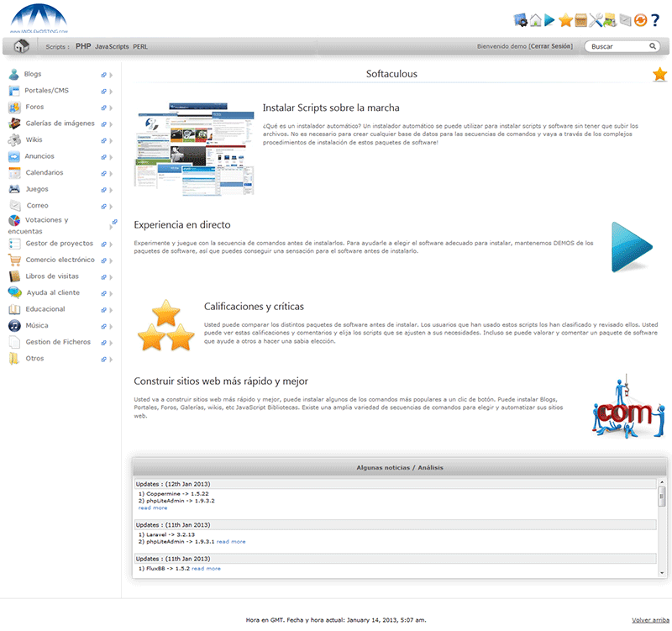The width and height of the screenshot is (672, 631).
Task: Click the Foros category icon
Action: coord(14,108)
